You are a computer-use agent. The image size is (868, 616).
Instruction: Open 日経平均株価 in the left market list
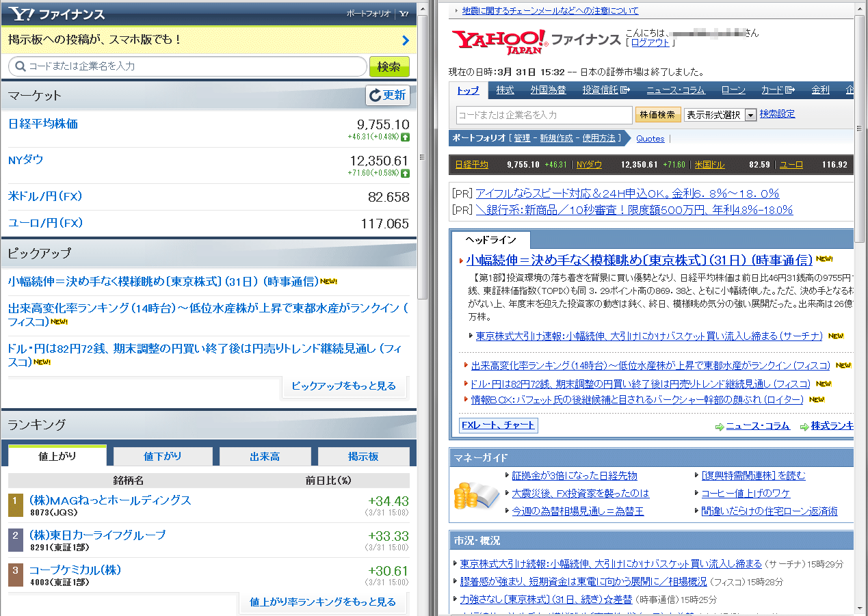pos(43,124)
